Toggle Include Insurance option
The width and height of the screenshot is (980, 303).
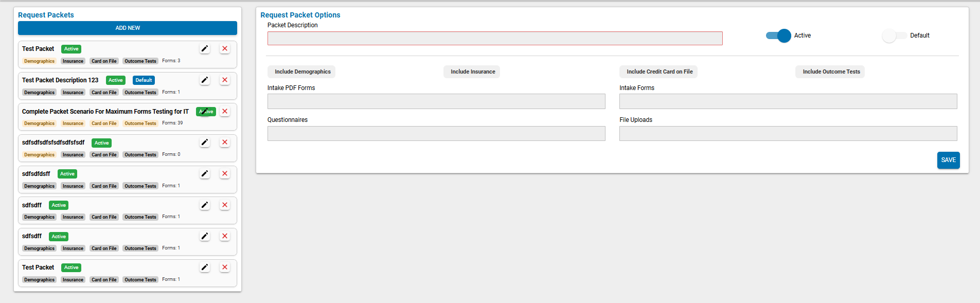(472, 72)
